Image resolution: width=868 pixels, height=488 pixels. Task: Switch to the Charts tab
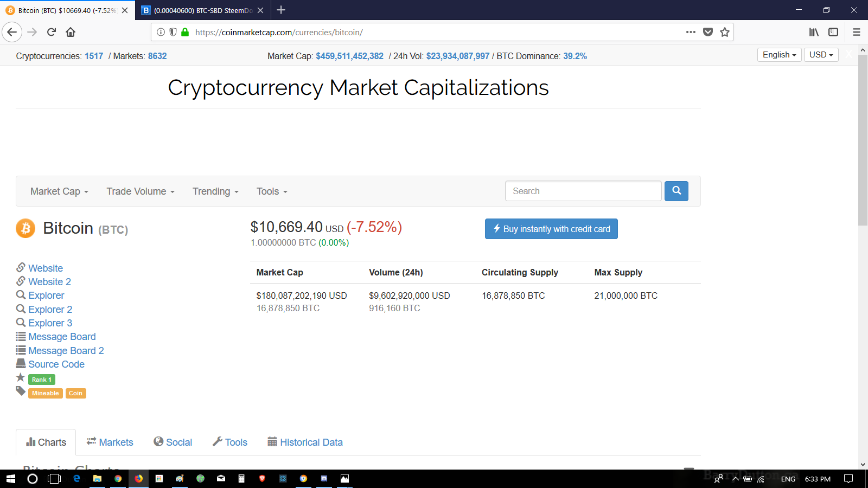(x=46, y=442)
